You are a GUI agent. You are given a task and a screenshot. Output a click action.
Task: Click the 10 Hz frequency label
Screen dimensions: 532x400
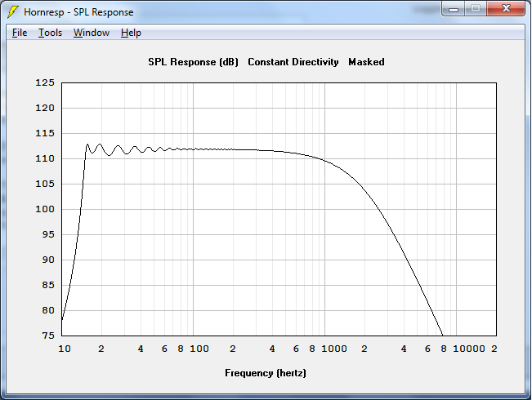[65, 349]
